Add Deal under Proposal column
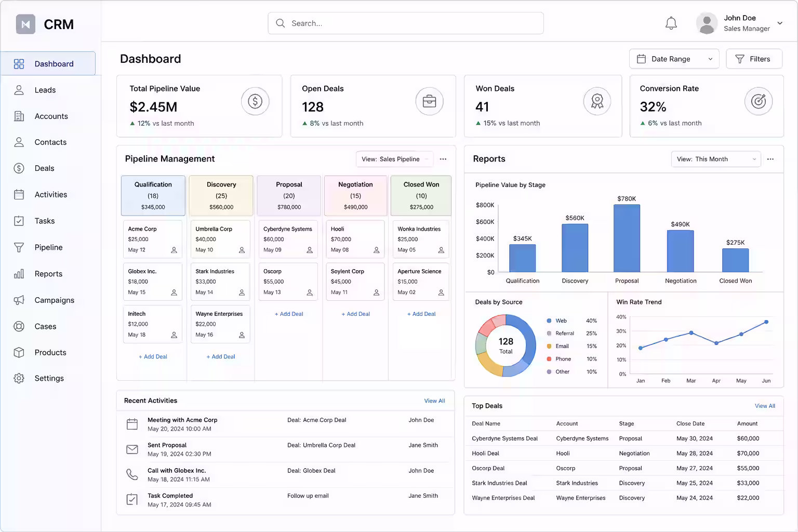This screenshot has width=798, height=532. 289,314
